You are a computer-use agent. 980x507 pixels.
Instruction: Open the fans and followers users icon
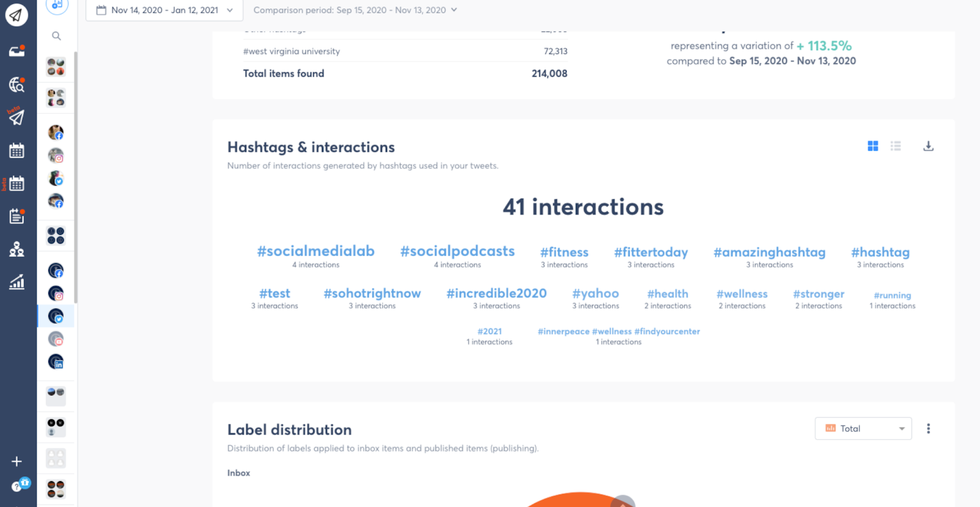pyautogui.click(x=17, y=249)
